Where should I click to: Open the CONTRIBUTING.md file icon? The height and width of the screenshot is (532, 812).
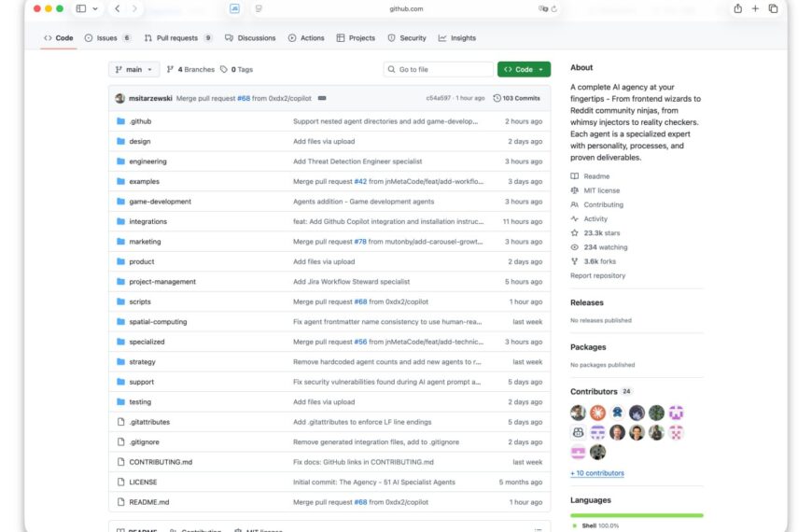click(120, 462)
